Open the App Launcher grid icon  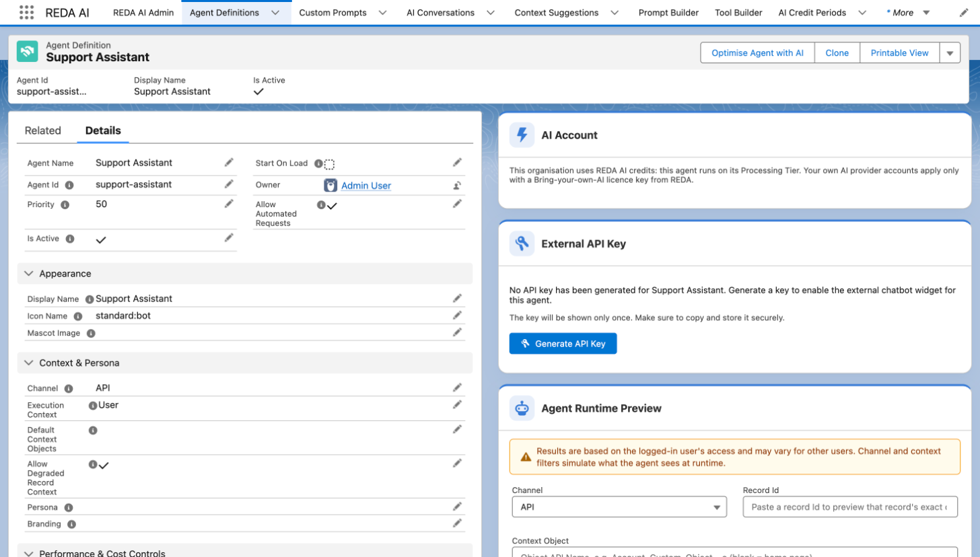[x=27, y=12]
